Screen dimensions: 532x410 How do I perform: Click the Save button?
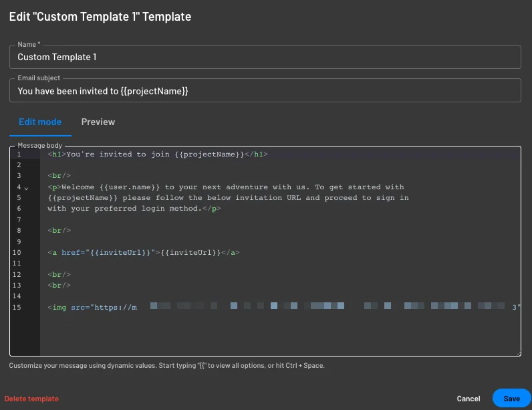click(511, 399)
